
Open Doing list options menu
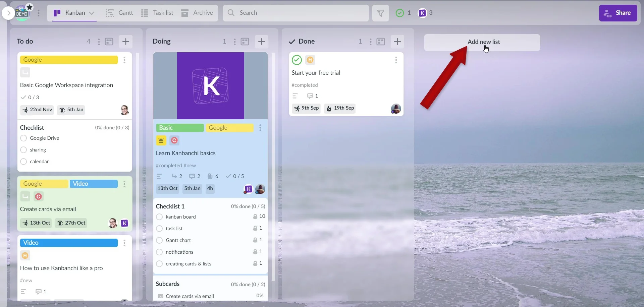[x=234, y=42]
